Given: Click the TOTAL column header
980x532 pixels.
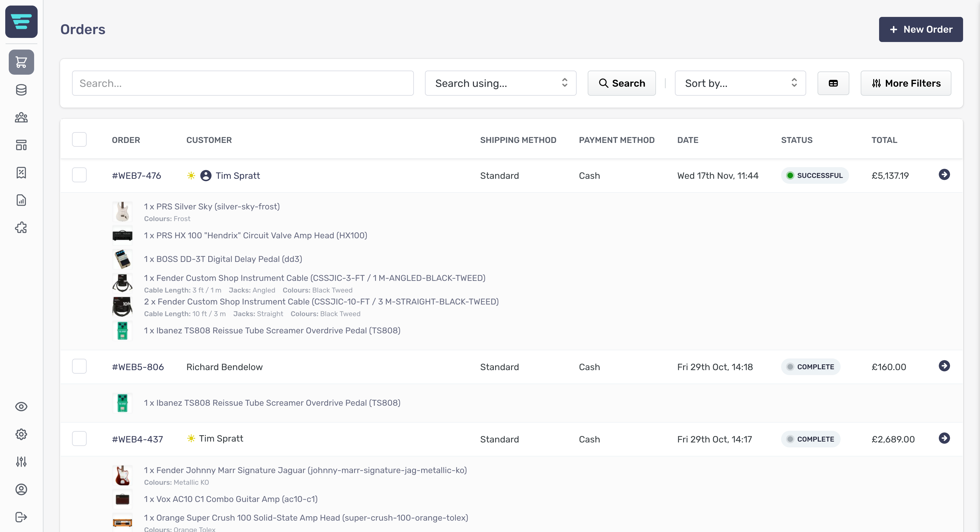Looking at the screenshot, I should (884, 140).
